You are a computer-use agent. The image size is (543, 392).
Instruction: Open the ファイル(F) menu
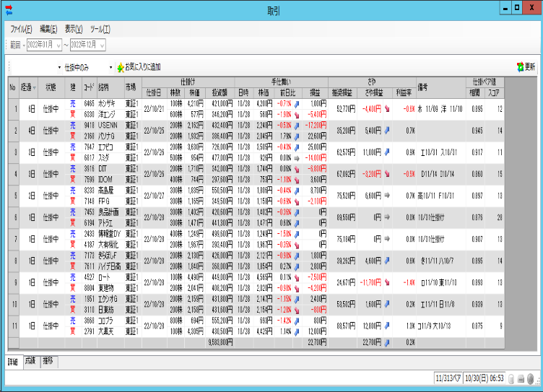(21, 30)
